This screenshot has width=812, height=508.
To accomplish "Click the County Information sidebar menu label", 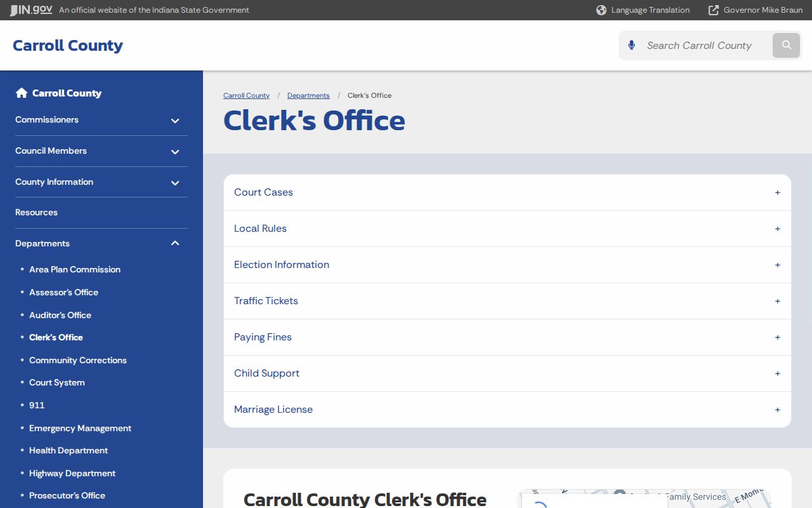I will (54, 182).
